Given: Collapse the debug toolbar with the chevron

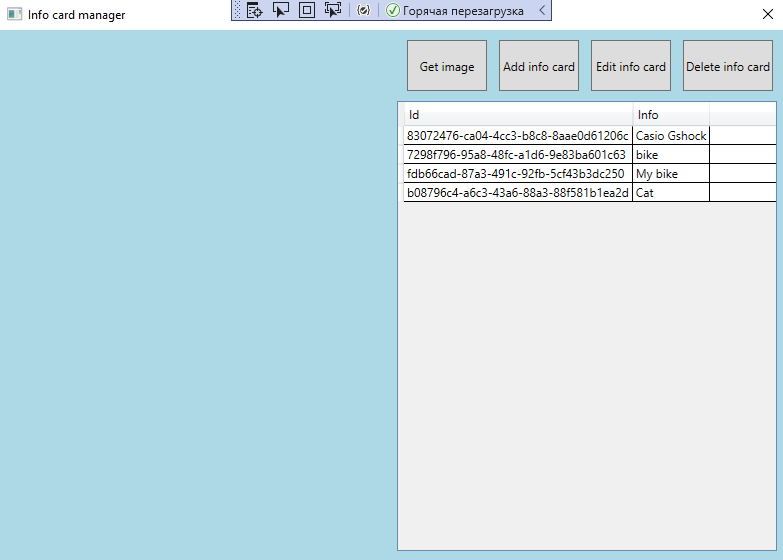Looking at the screenshot, I should tap(542, 10).
